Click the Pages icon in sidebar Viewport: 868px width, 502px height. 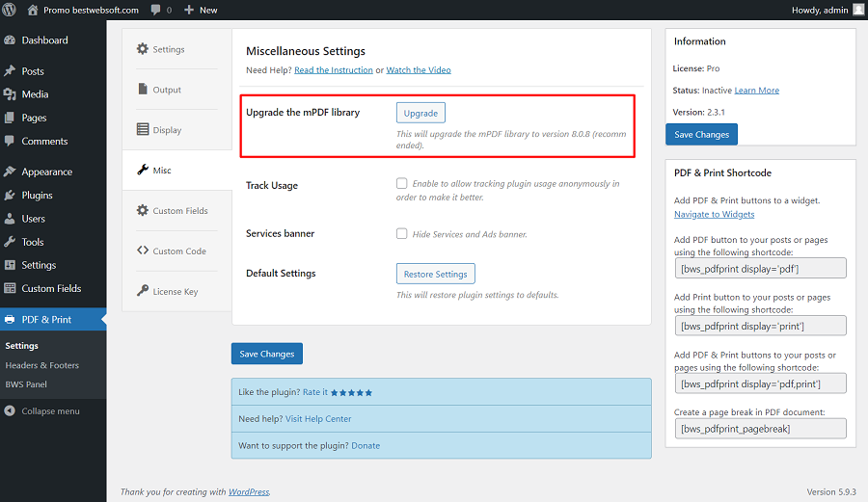pos(10,118)
